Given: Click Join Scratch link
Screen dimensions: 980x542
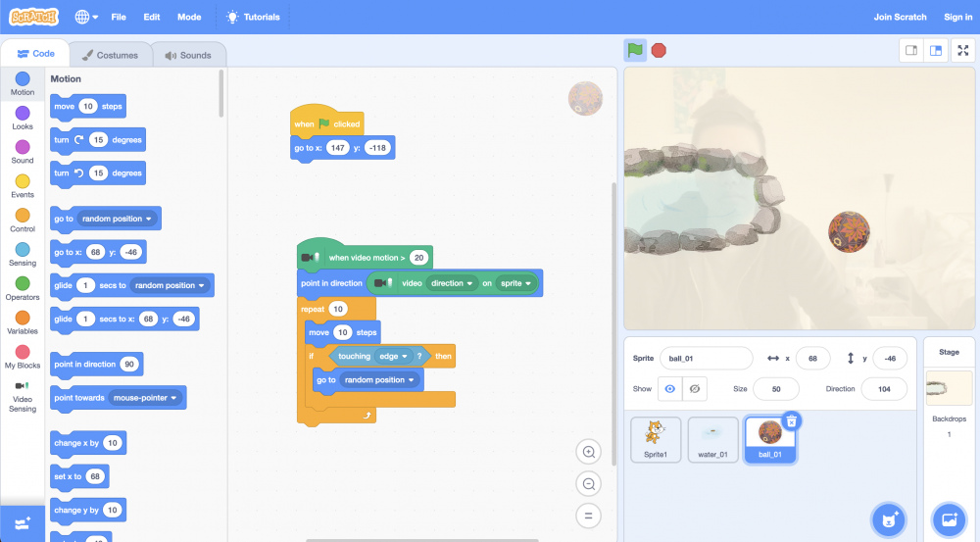Looking at the screenshot, I should click(900, 17).
